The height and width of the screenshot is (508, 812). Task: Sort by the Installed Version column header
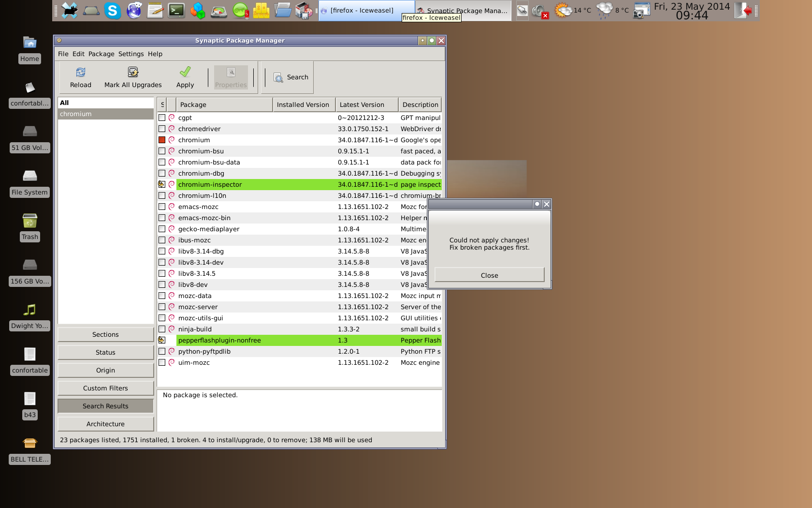click(304, 105)
